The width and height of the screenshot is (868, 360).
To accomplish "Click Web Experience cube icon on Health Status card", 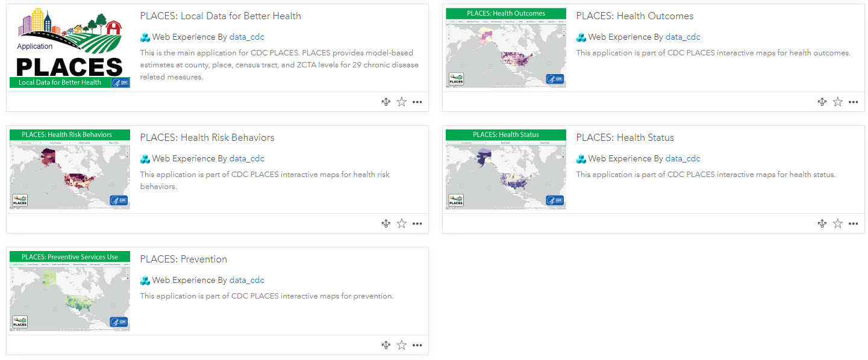I will pos(581,159).
